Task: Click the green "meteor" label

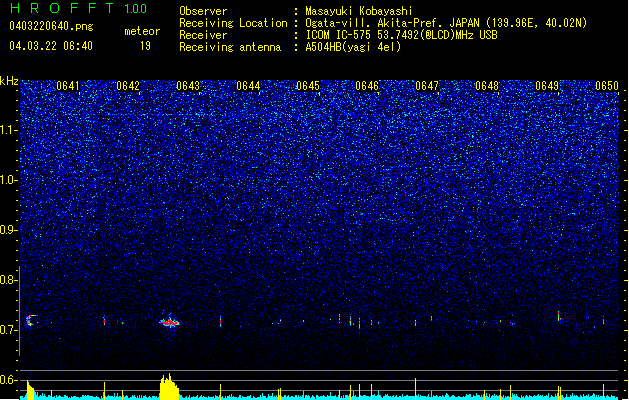Action: coord(142,31)
